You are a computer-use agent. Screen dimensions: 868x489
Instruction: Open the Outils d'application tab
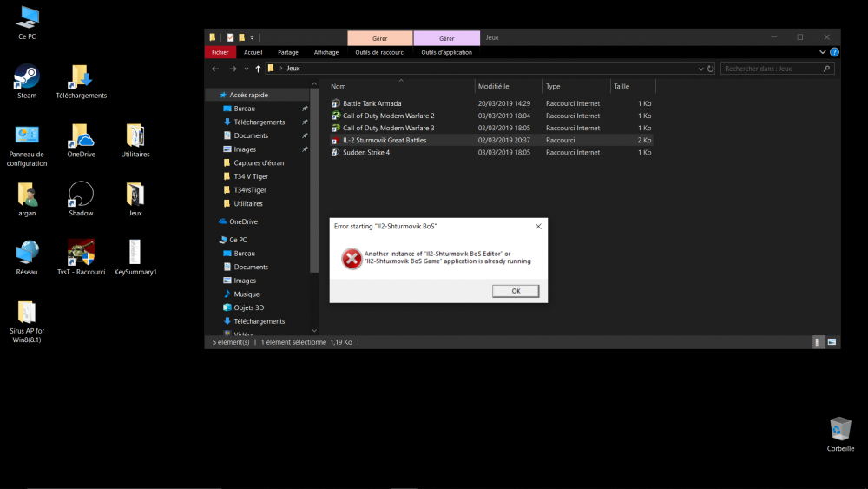tap(447, 52)
